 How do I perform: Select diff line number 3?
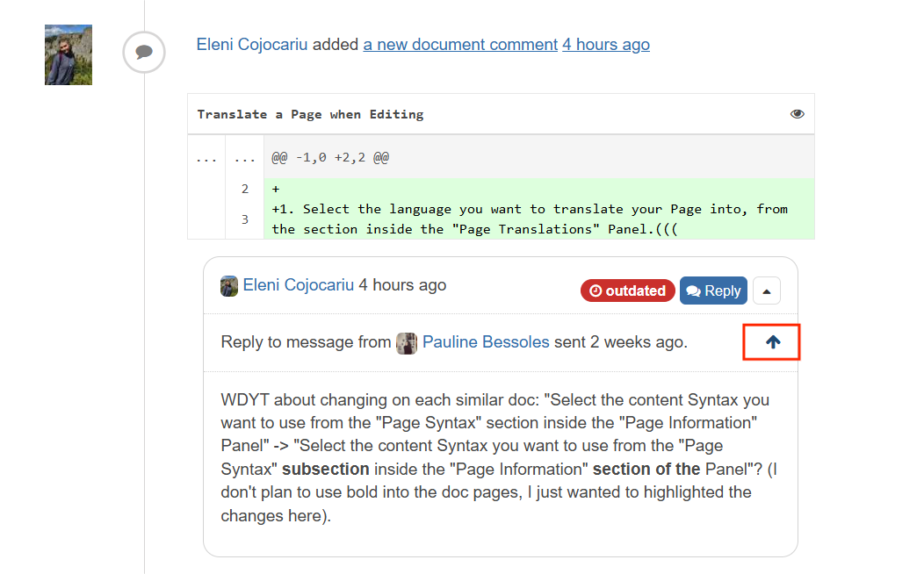244,219
